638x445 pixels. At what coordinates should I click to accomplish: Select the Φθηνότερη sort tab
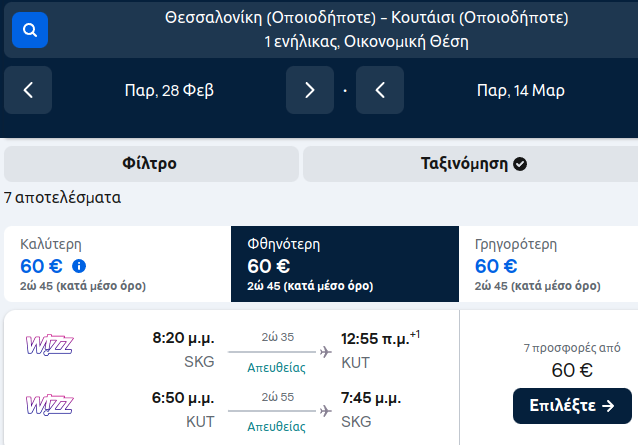(345, 264)
